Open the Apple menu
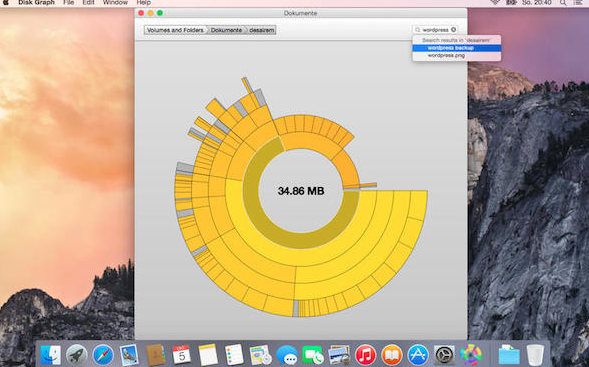Image resolution: width=589 pixels, height=367 pixels. (6, 2)
